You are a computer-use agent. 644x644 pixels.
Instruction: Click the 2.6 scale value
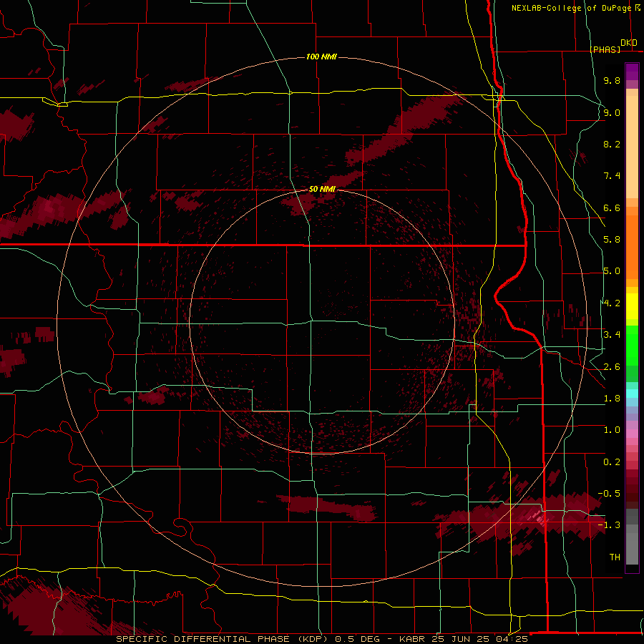pyautogui.click(x=612, y=367)
